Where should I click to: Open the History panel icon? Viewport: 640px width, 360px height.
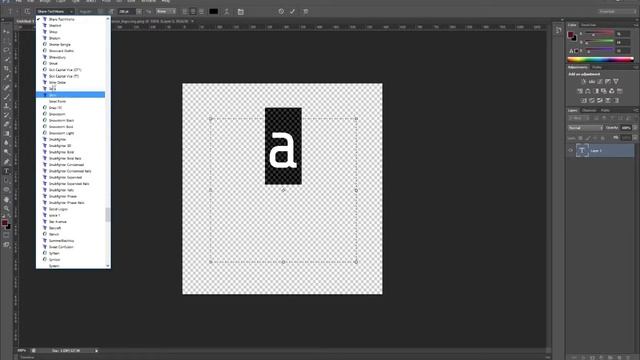click(x=558, y=30)
